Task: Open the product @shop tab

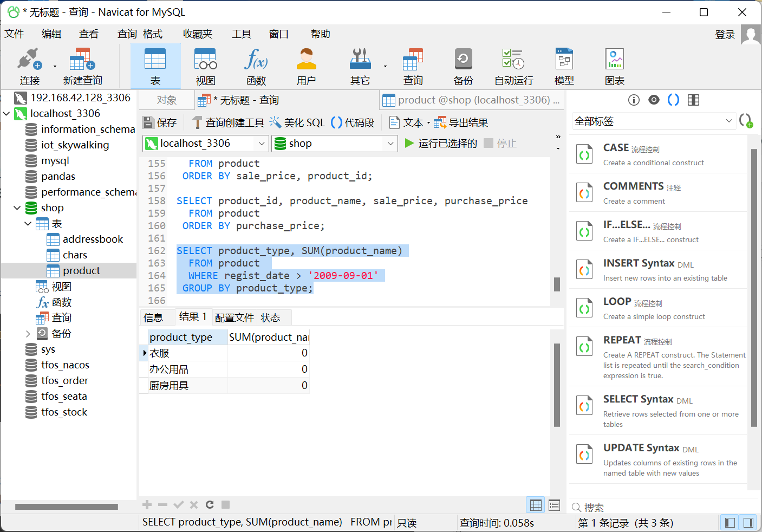Action: pyautogui.click(x=472, y=100)
